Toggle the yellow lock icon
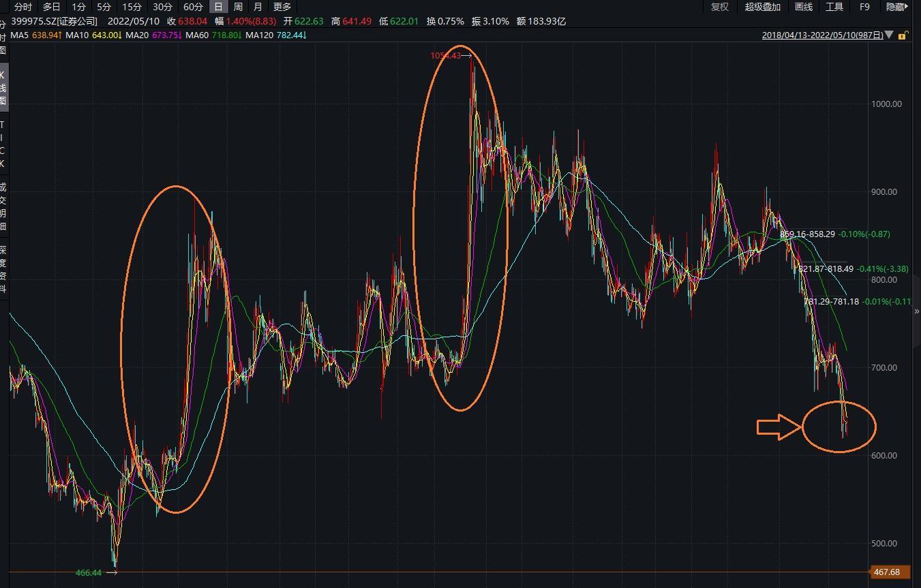The width and height of the screenshot is (921, 588). (x=903, y=35)
